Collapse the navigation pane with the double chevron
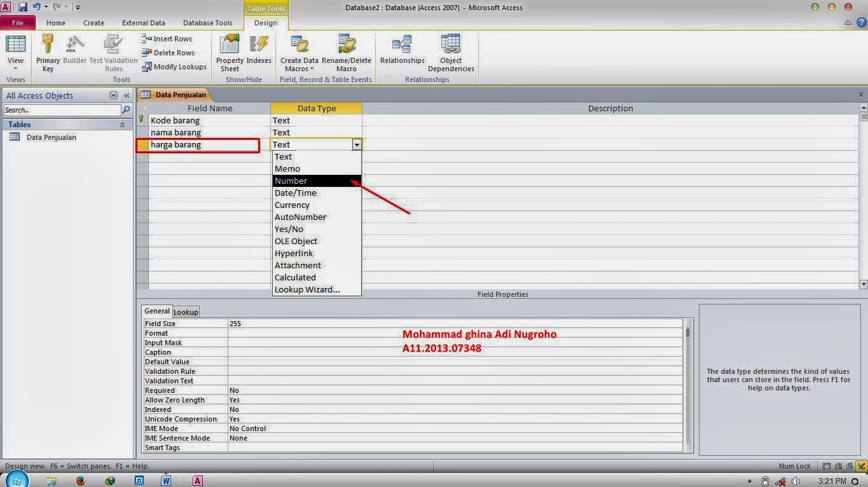Viewport: 868px width, 487px height. point(127,95)
